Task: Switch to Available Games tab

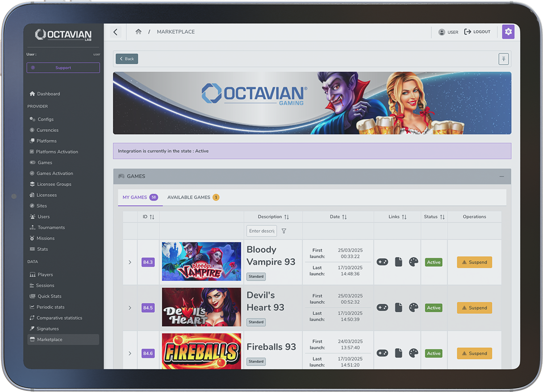Action: coord(193,197)
